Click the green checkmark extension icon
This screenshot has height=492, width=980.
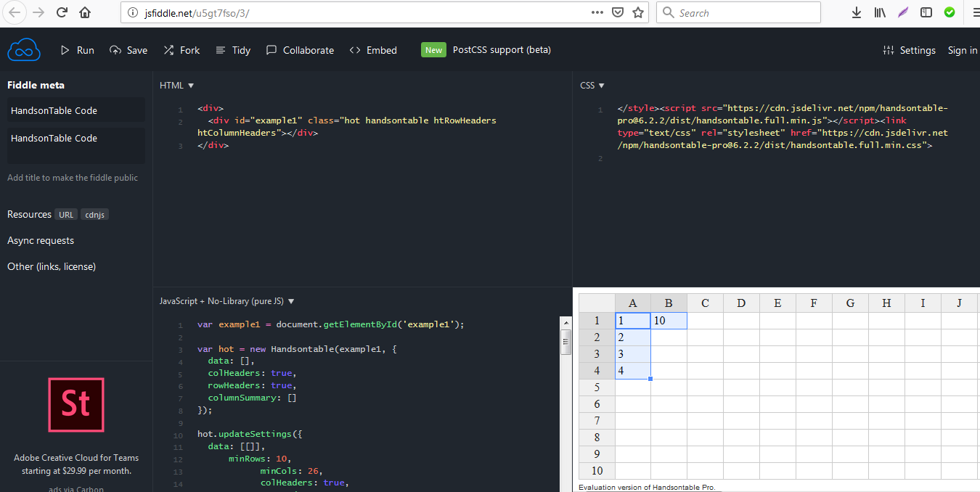tap(950, 12)
